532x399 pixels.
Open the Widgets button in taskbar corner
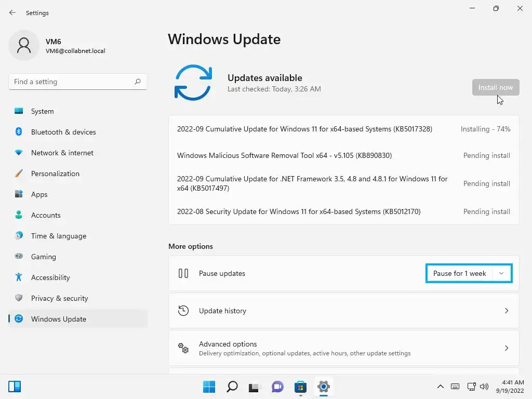coord(15,387)
